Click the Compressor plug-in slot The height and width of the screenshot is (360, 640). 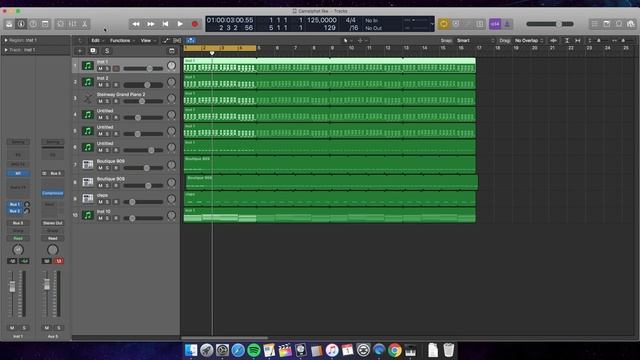(x=53, y=193)
